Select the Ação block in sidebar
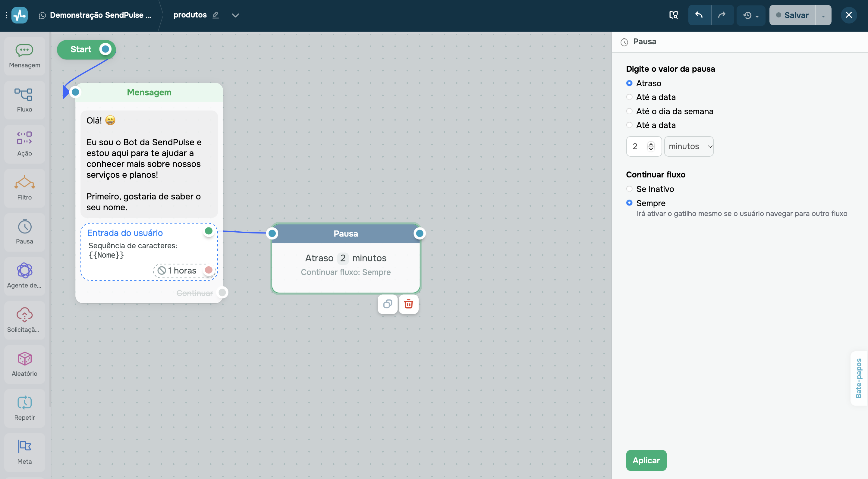This screenshot has height=479, width=868. (25, 144)
